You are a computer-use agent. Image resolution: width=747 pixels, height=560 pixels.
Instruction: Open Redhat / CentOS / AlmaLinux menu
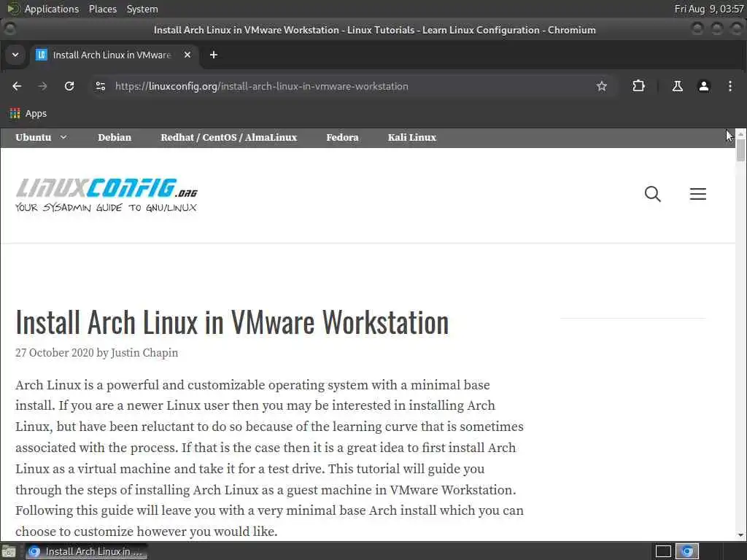tap(228, 138)
